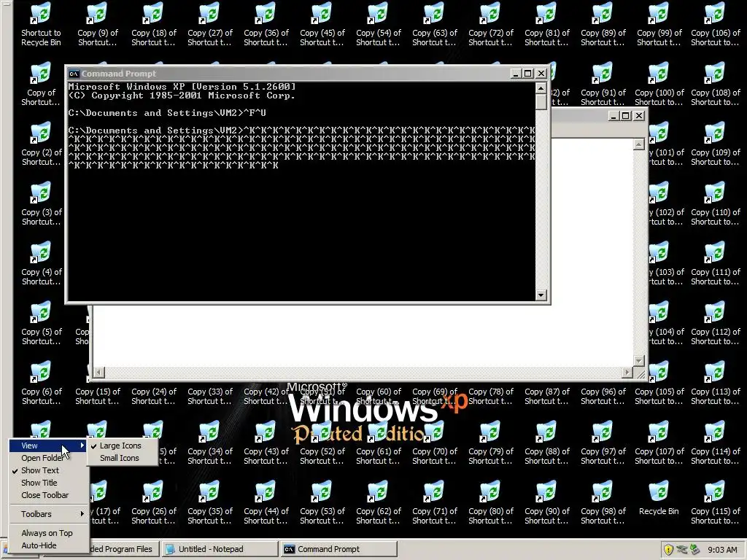Viewport: 747px width, 560px height.
Task: Select Copy (6) of Shortcut desktop icon
Action: pyautogui.click(x=41, y=383)
